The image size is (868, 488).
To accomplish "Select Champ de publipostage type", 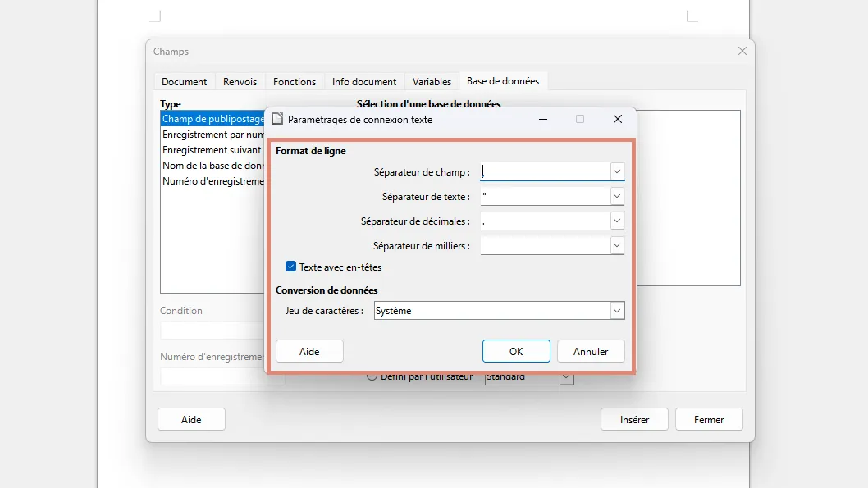I will point(213,119).
